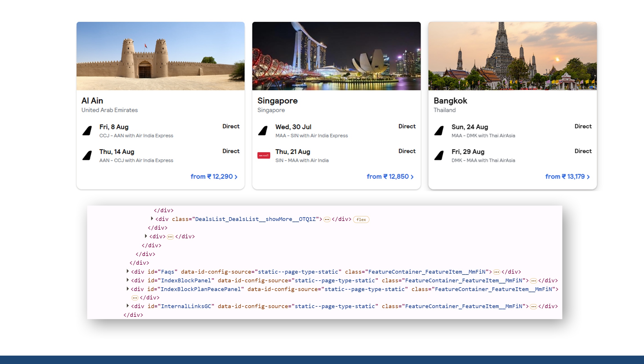Click chevron arrow beside ₹ 13,179 price
The height and width of the screenshot is (364, 644).
pos(588,177)
